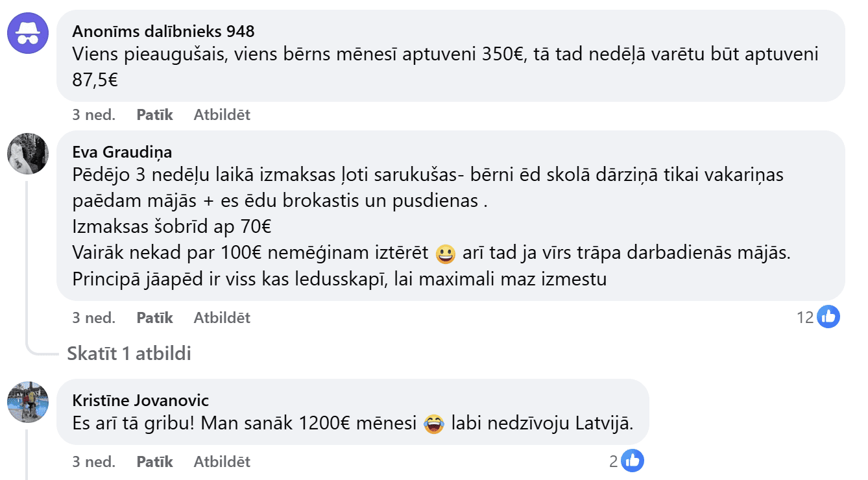Click Atbildēt under Kristīne Jovanovic's comment
The height and width of the screenshot is (480, 868).
click(222, 462)
